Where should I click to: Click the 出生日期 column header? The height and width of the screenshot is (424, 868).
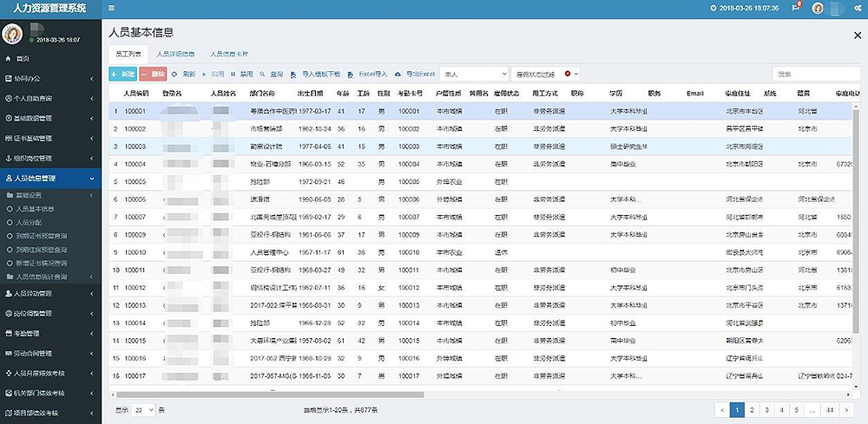[311, 94]
